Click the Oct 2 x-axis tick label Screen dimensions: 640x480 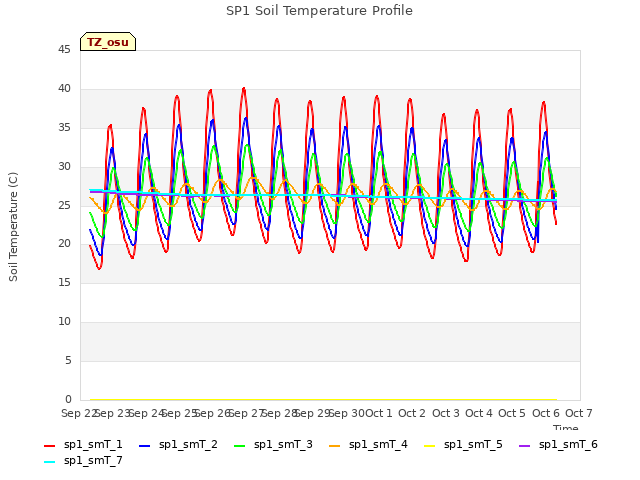click(412, 413)
